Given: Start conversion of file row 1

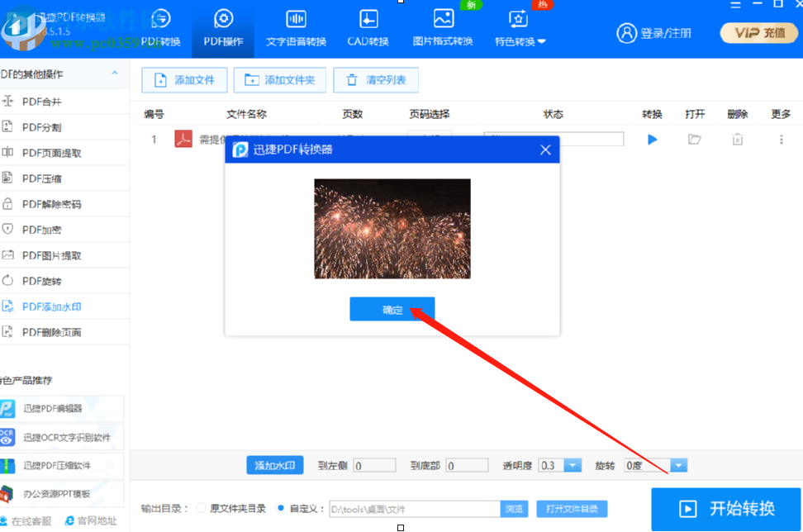Looking at the screenshot, I should pos(652,140).
